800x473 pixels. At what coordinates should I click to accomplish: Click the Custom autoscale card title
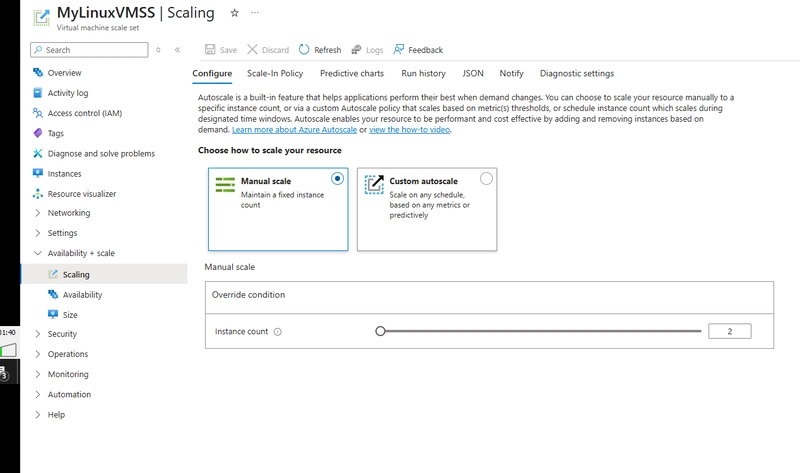[x=423, y=181]
